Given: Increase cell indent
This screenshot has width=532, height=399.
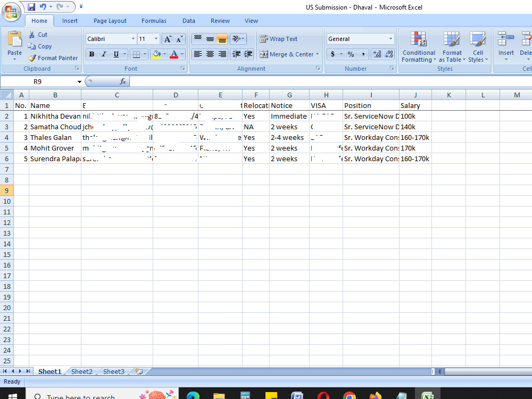Looking at the screenshot, I should [248, 54].
